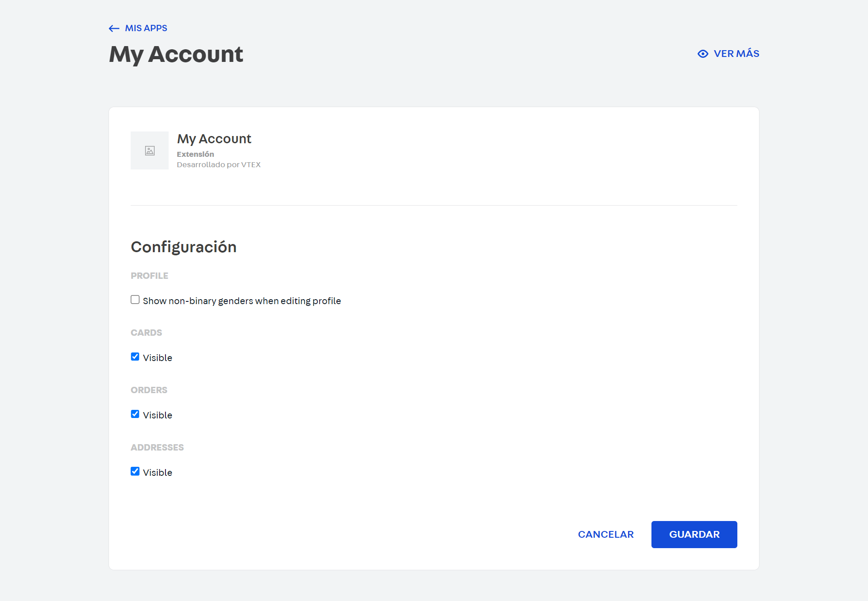Click the CANCELAR button
Viewport: 868px width, 601px height.
(x=606, y=534)
